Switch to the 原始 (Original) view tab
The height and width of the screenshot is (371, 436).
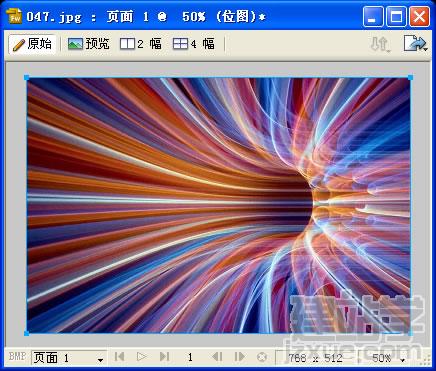pos(32,44)
